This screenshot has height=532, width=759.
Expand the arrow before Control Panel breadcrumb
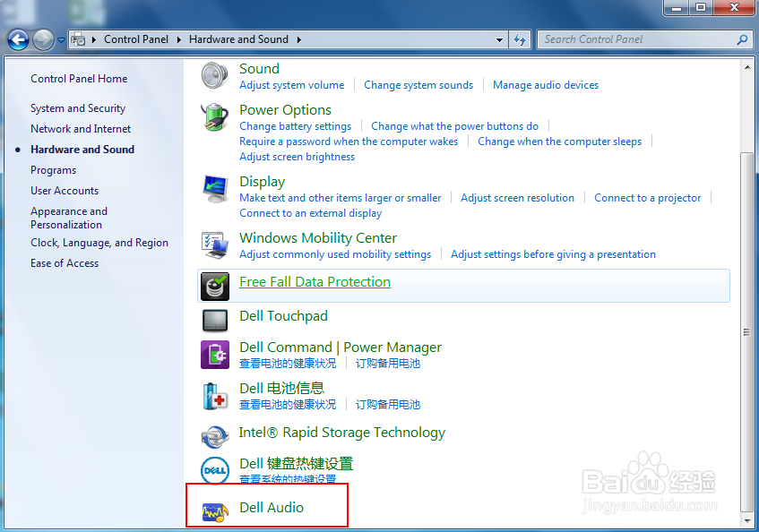coord(94,39)
